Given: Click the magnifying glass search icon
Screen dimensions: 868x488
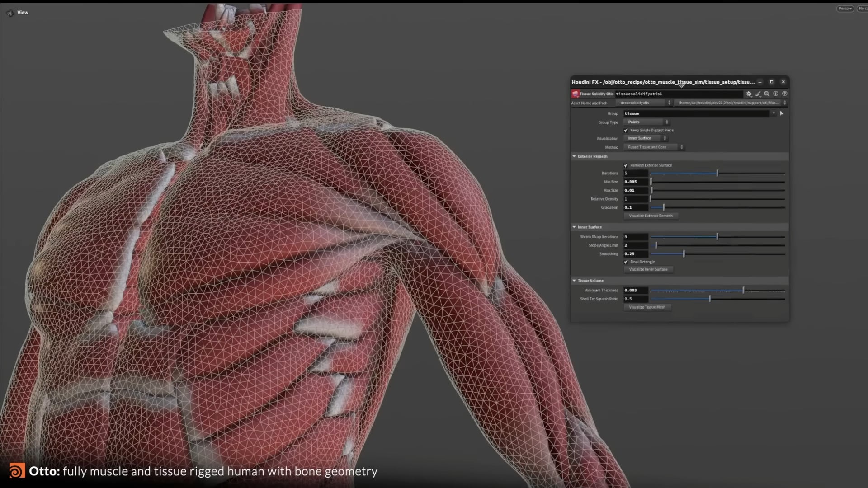Looking at the screenshot, I should pyautogui.click(x=767, y=94).
